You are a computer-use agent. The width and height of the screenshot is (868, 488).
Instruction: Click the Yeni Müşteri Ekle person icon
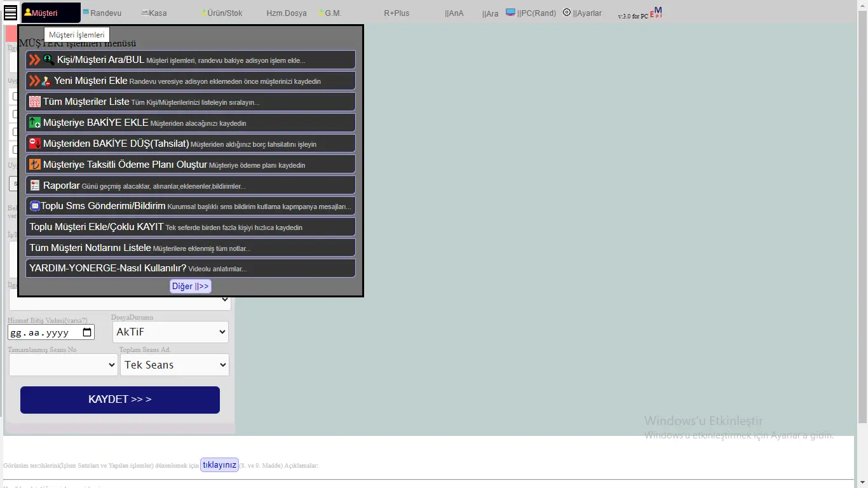coord(46,81)
